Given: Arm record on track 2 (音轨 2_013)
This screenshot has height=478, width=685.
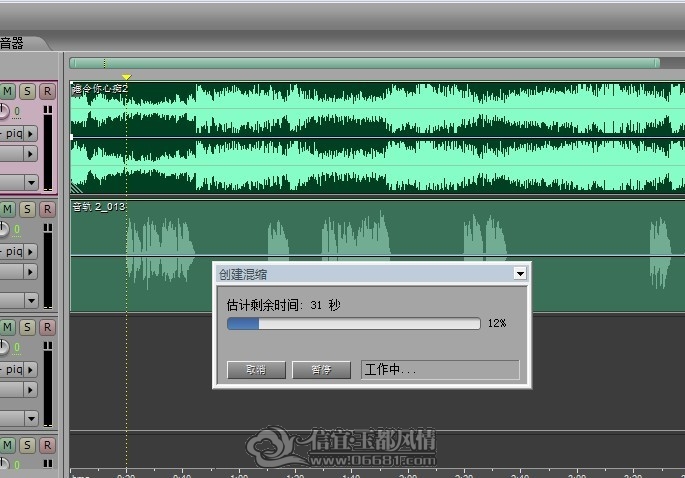Looking at the screenshot, I should tap(47, 209).
